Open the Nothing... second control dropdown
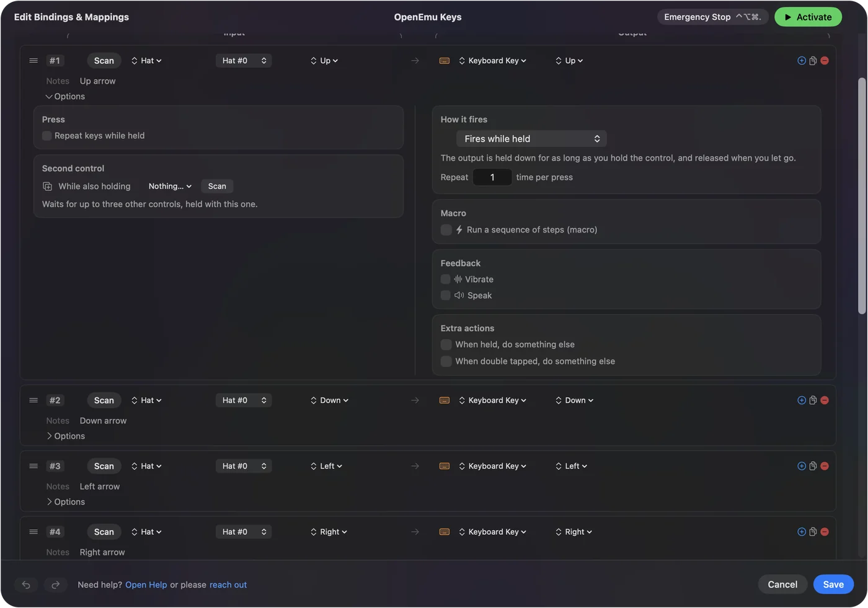 170,187
